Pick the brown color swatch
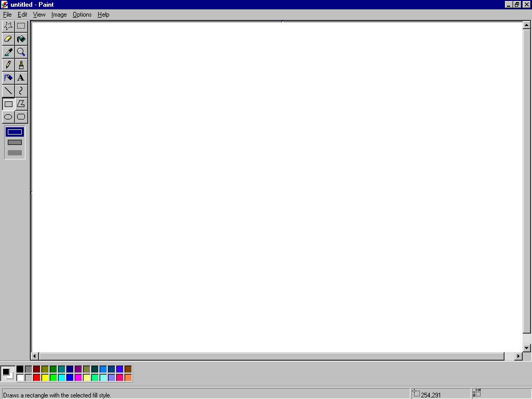Viewport: 532px width, 399px height. pos(128,369)
